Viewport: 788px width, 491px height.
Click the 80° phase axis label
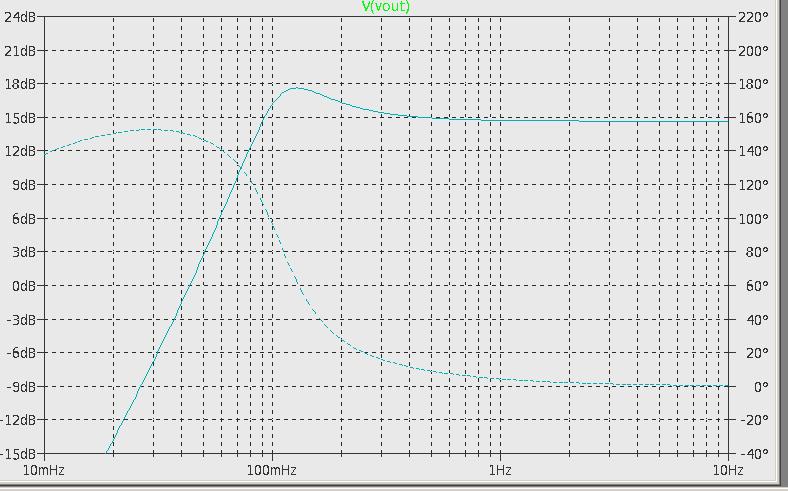(757, 252)
